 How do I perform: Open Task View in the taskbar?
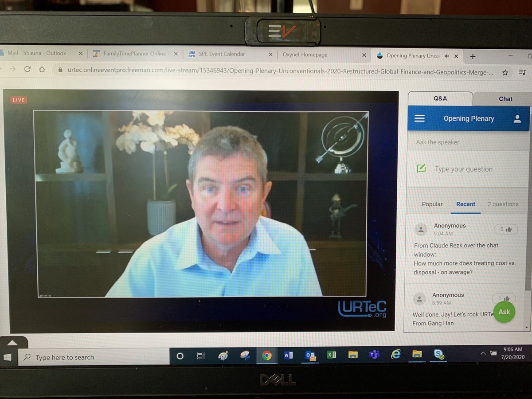coord(201,356)
